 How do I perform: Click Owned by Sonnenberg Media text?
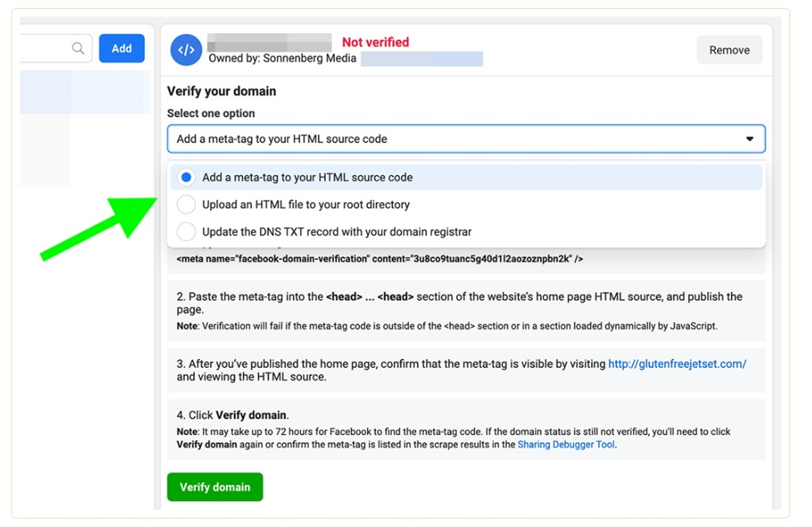click(282, 58)
